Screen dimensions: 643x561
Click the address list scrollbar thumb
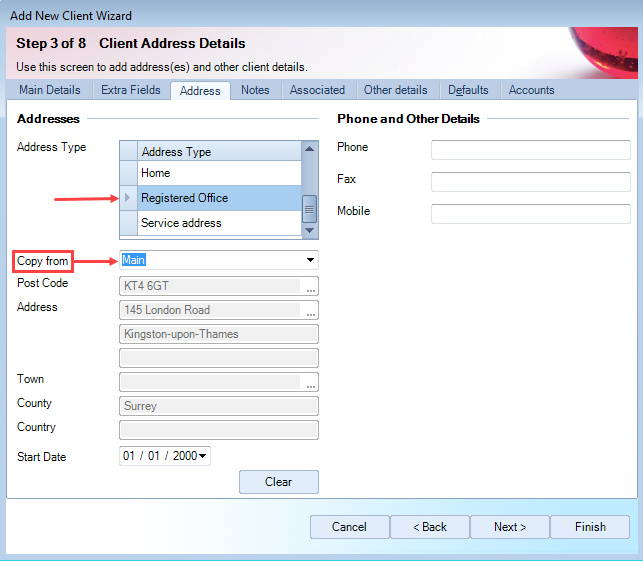(309, 209)
